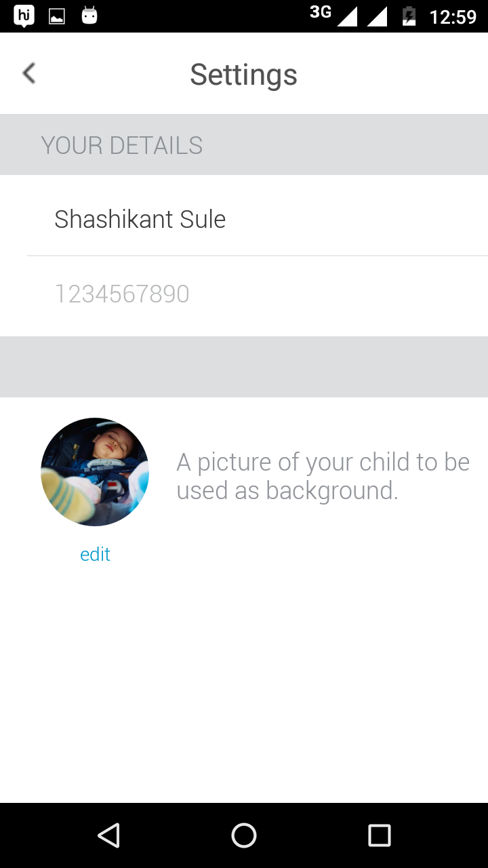The height and width of the screenshot is (868, 488).
Task: Tap the child picture background description text
Action: (x=323, y=476)
